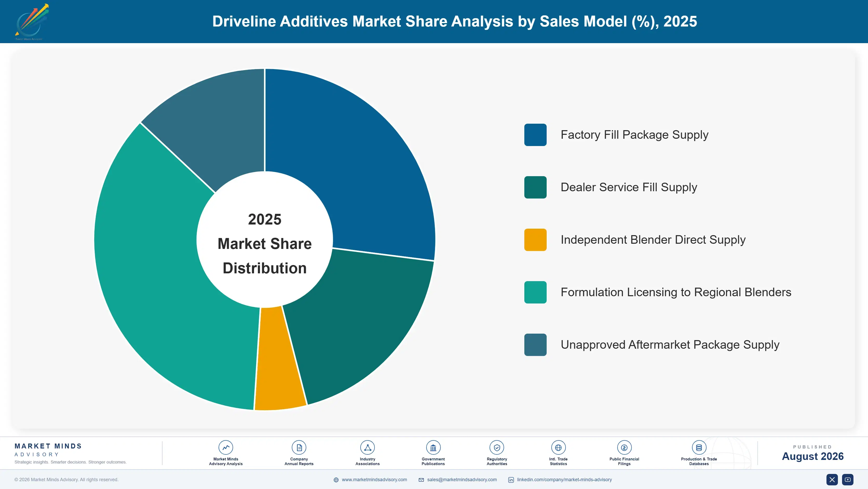The height and width of the screenshot is (489, 868).
Task: Click the 'Unapproved Aftermarket Package Supply' legend label
Action: click(670, 345)
